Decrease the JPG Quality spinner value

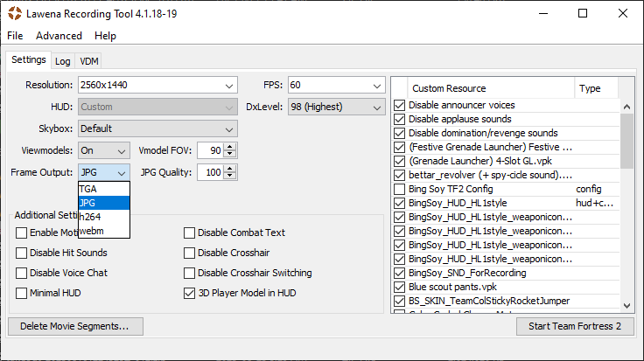click(x=230, y=177)
